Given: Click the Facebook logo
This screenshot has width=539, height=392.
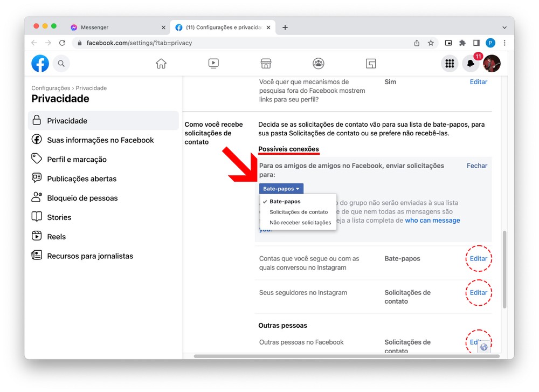Looking at the screenshot, I should 40,64.
